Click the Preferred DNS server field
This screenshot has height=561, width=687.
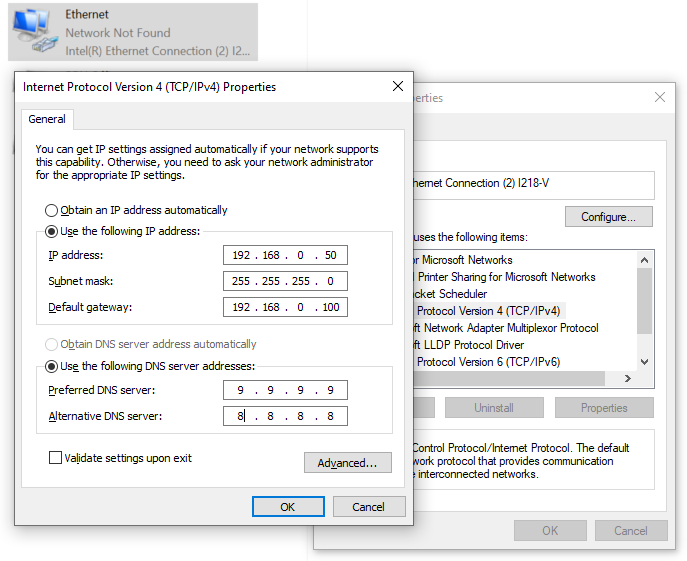click(285, 390)
